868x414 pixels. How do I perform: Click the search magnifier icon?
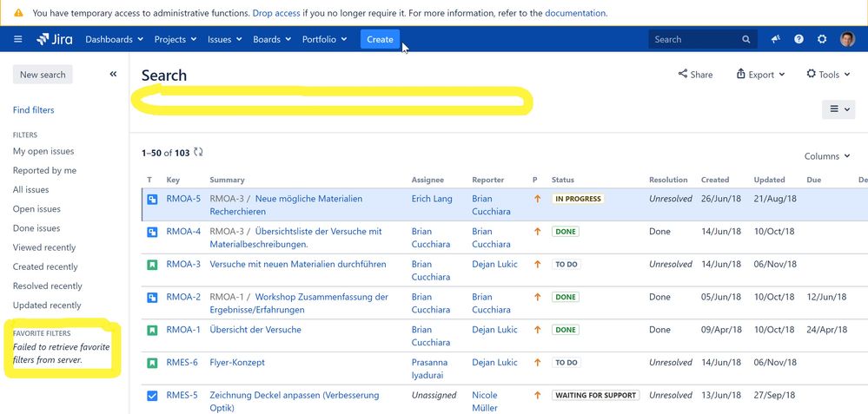click(746, 39)
